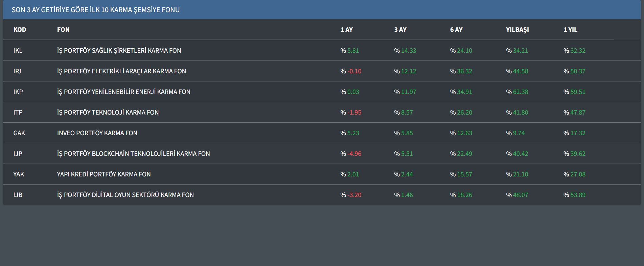Open İŞ PORTFÖY SAĞLIK ŞİRKETLERİ KARMA FON
644x266 pixels.
pyautogui.click(x=119, y=51)
